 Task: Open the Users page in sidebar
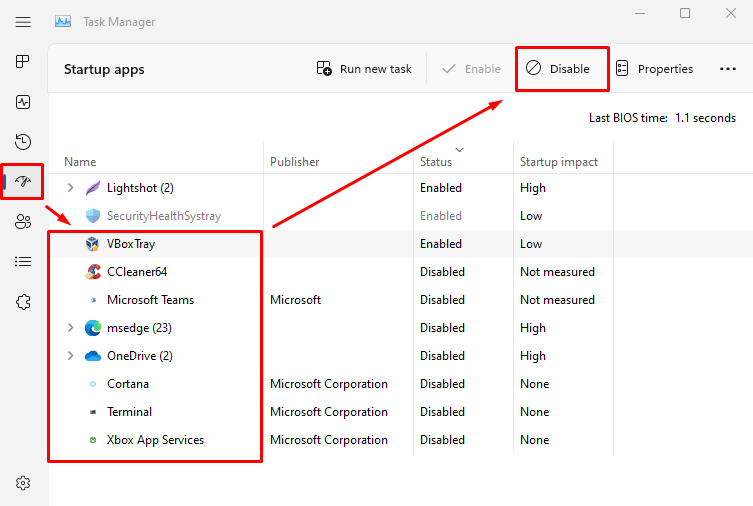coord(23,221)
